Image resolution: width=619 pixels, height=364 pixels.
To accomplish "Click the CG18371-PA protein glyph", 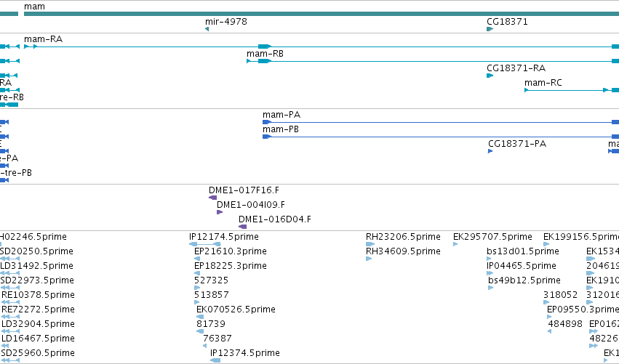I will (490, 151).
